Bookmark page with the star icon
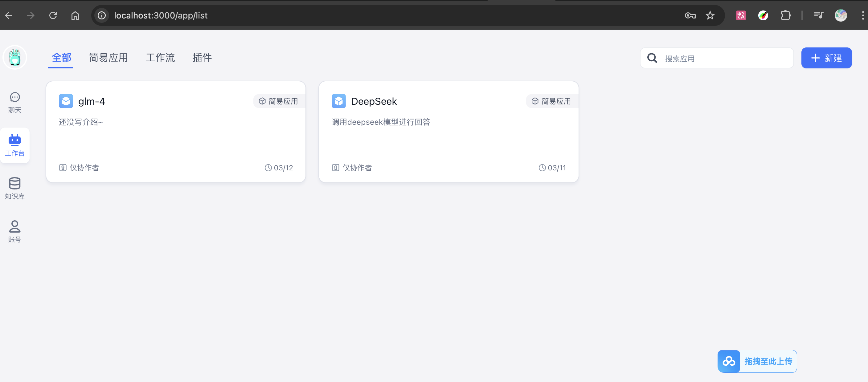 710,15
